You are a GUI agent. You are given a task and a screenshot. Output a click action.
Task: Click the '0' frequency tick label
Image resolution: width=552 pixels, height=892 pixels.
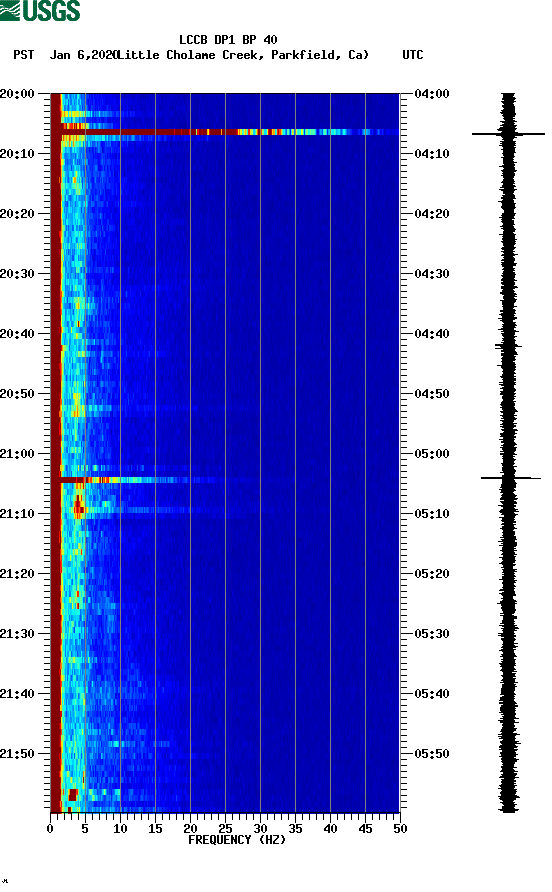point(50,829)
